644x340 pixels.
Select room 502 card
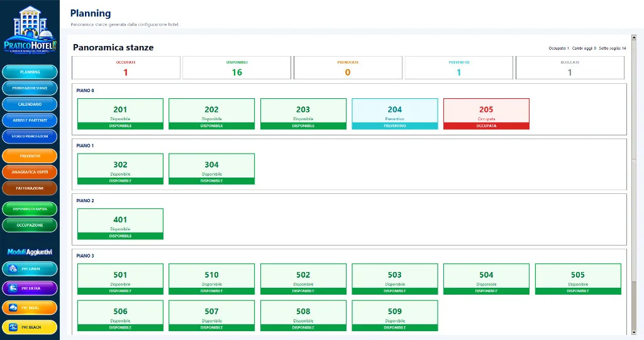click(303, 279)
